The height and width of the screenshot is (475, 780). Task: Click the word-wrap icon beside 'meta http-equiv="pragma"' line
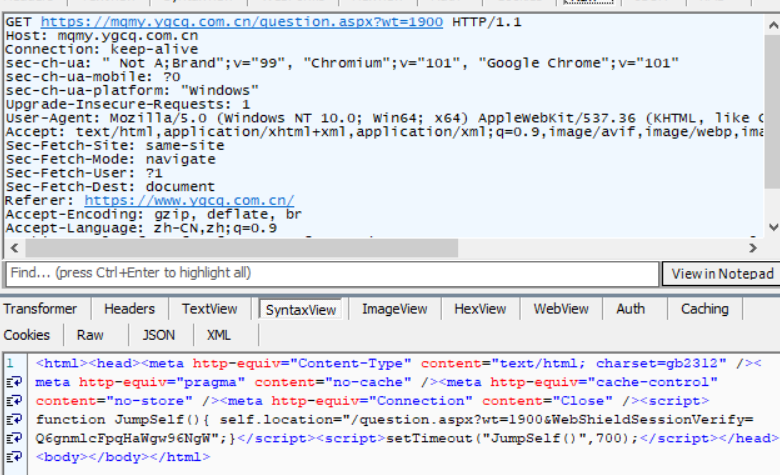click(14, 382)
